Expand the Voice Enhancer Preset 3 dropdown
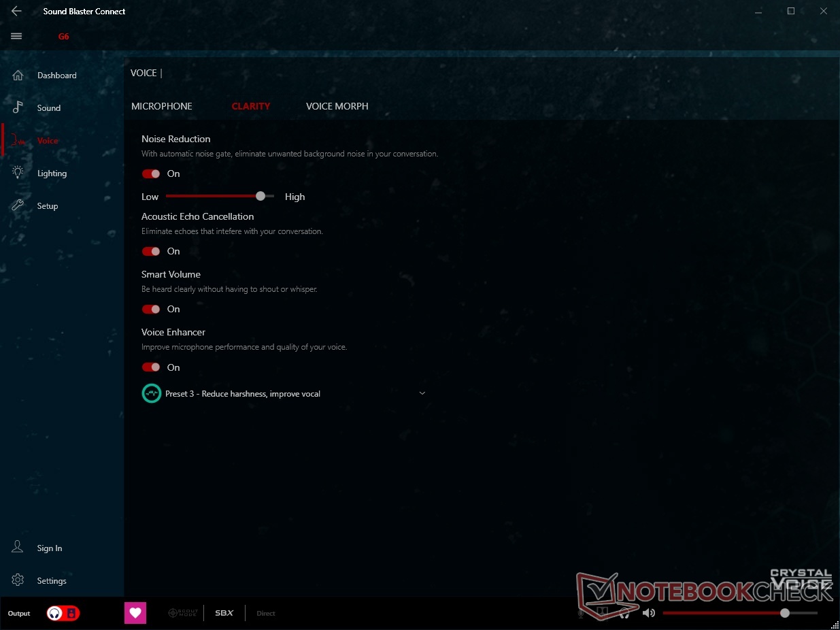Viewport: 840px width, 630px height. 284,393
